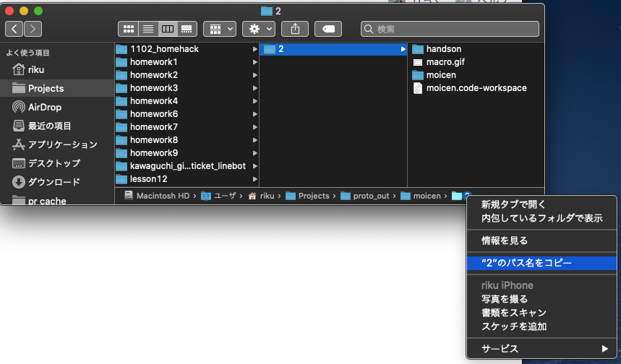Choose 内包しているフォルダで表示 from context menu
This screenshot has height=364, width=621.
click(x=541, y=218)
